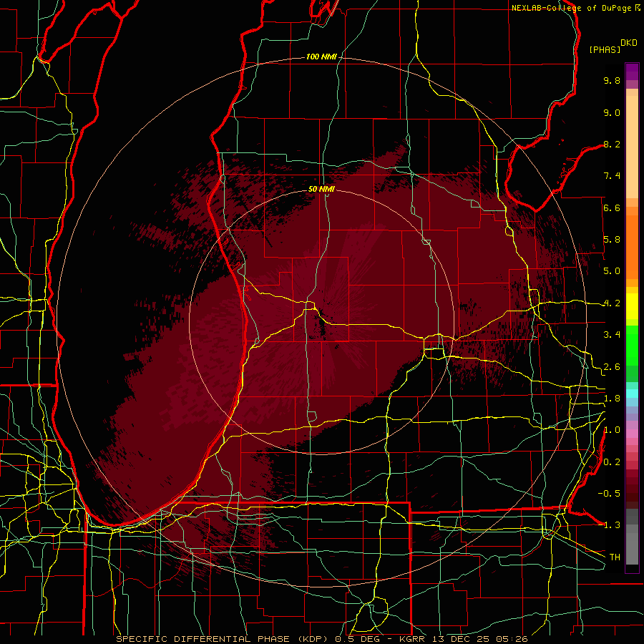Screen dimensions: 644x644
Task: Click the SPECIFIC DIFFERENTIAL PHASE (KDP) caption text
Action: 223,639
